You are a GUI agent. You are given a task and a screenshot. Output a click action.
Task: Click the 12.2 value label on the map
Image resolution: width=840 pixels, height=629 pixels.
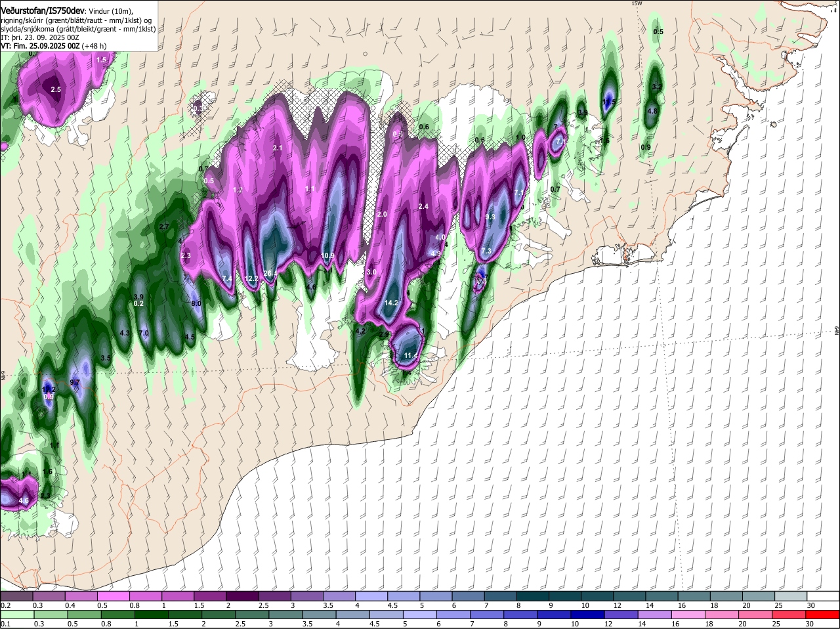(252, 279)
